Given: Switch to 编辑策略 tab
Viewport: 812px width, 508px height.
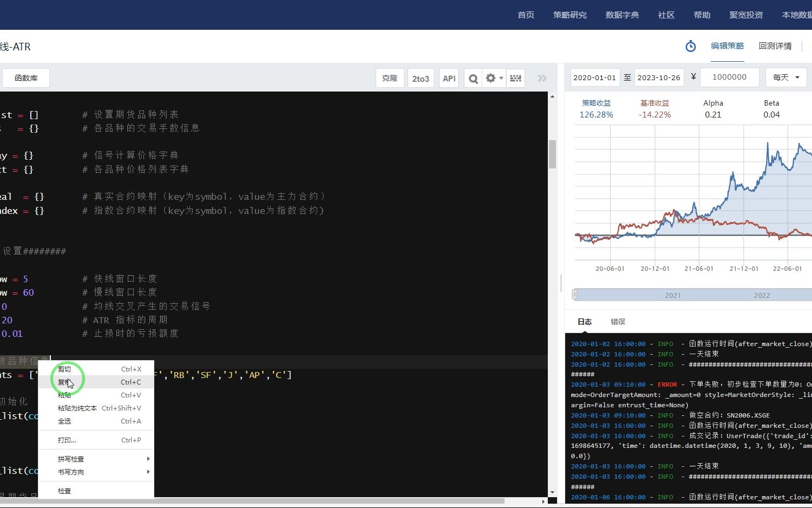Looking at the screenshot, I should click(727, 46).
